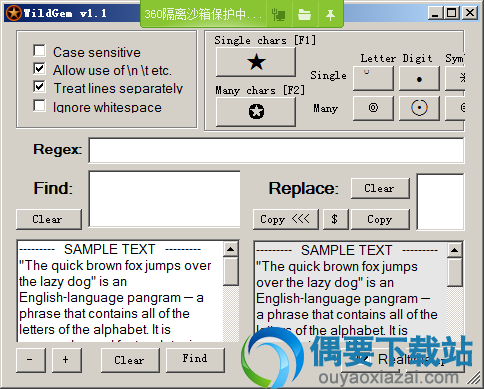The width and height of the screenshot is (484, 389).
Task: Click the monitor icon in sandbox bar
Action: (278, 14)
